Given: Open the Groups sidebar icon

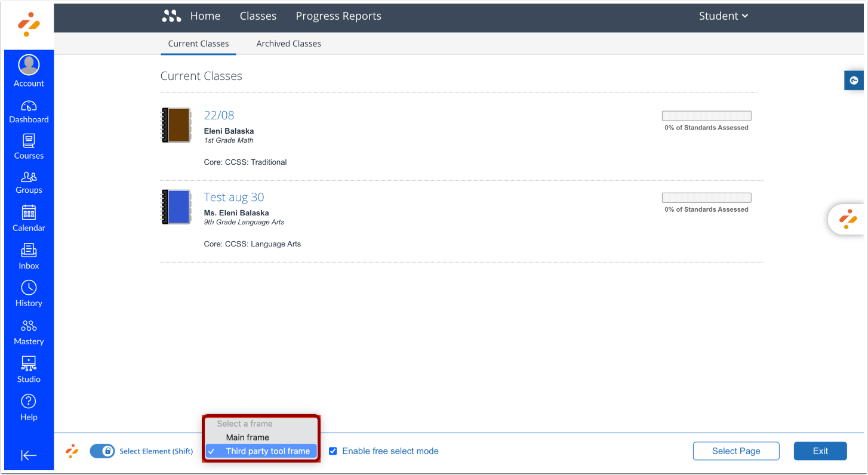Looking at the screenshot, I should 29,177.
